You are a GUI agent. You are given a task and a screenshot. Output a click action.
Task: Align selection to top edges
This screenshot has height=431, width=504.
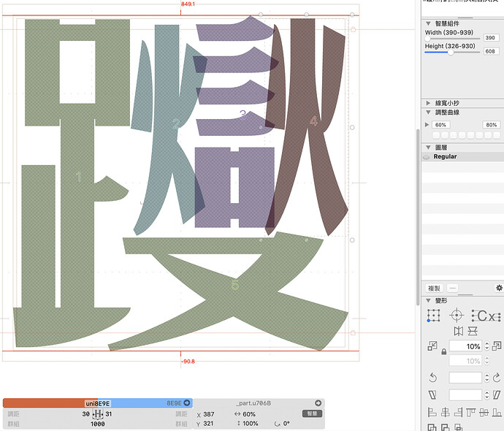point(471,412)
